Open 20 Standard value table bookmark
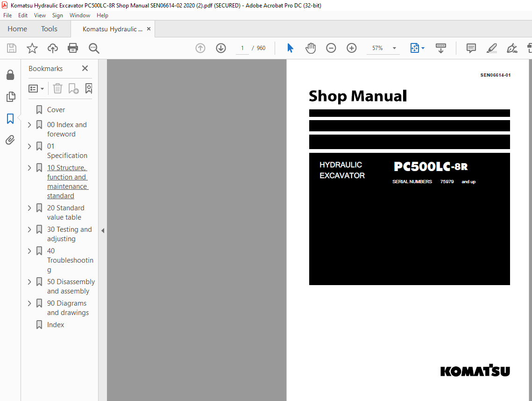The width and height of the screenshot is (532, 401). click(x=66, y=213)
